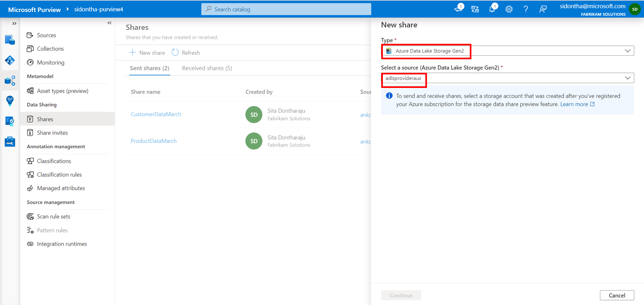Click the Learn more link

[x=575, y=104]
